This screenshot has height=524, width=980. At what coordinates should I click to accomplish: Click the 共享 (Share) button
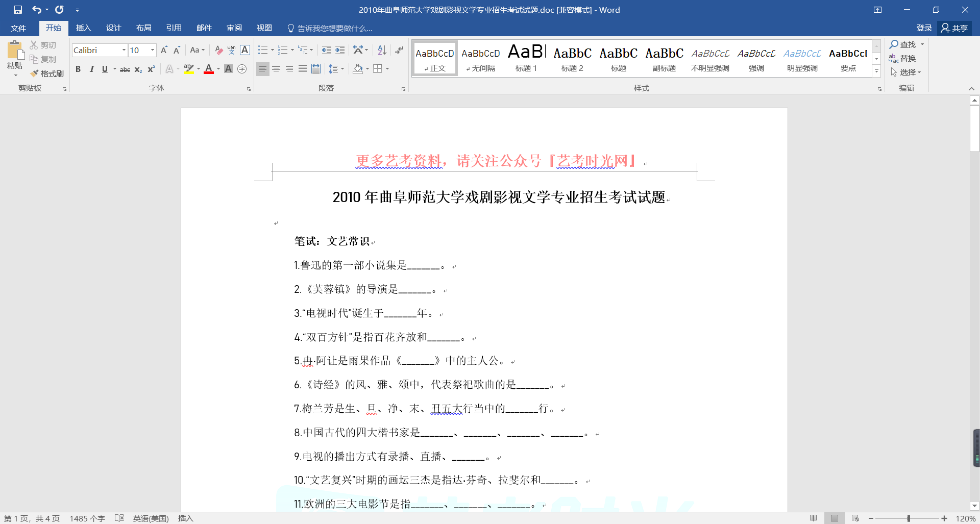pyautogui.click(x=954, y=28)
